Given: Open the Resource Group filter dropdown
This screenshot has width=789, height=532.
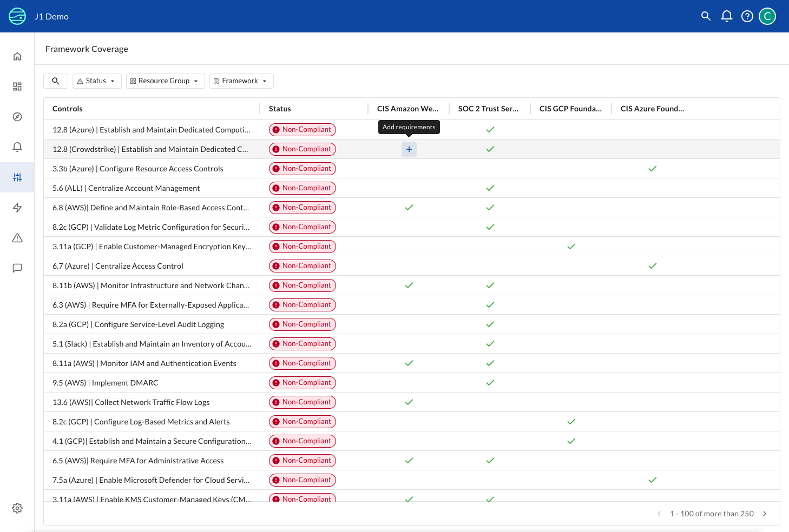Looking at the screenshot, I should (165, 81).
